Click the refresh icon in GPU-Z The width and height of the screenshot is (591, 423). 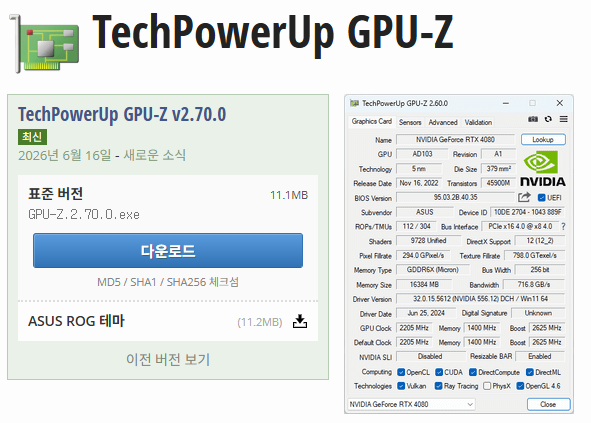click(x=548, y=119)
